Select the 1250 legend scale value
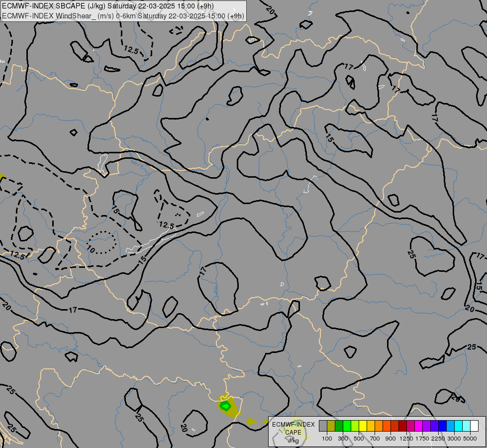This screenshot has width=487, height=448. pyautogui.click(x=406, y=439)
